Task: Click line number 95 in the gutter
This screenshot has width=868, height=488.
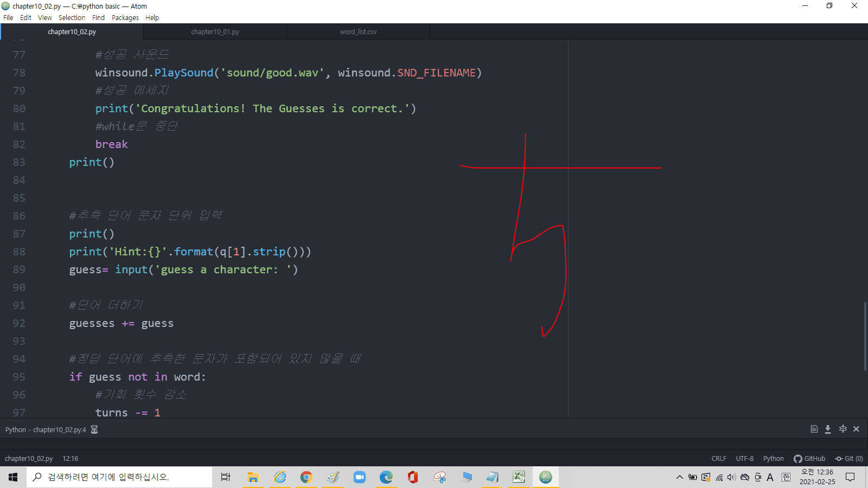Action: coord(19,377)
